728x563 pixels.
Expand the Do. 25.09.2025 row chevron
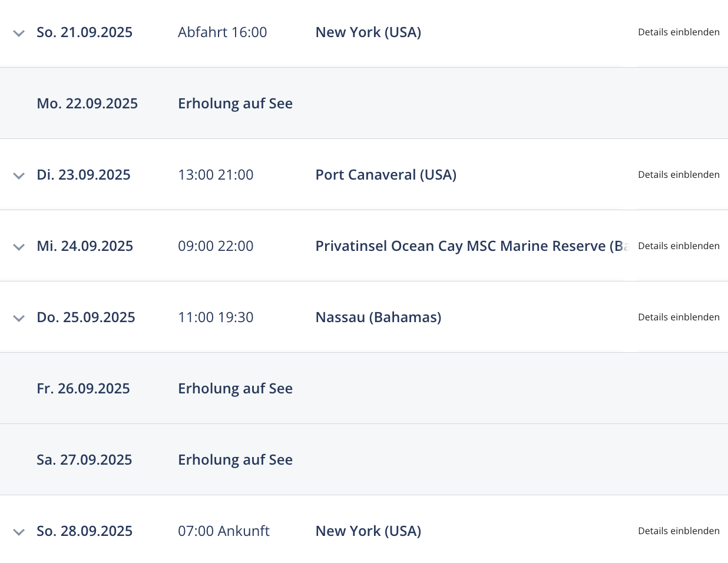pos(19,319)
